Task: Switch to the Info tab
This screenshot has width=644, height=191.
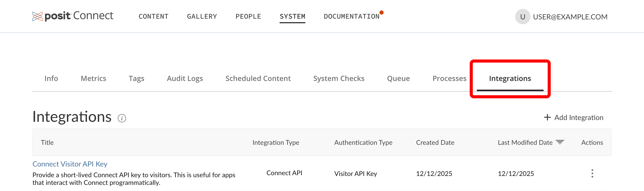Action: click(x=51, y=78)
